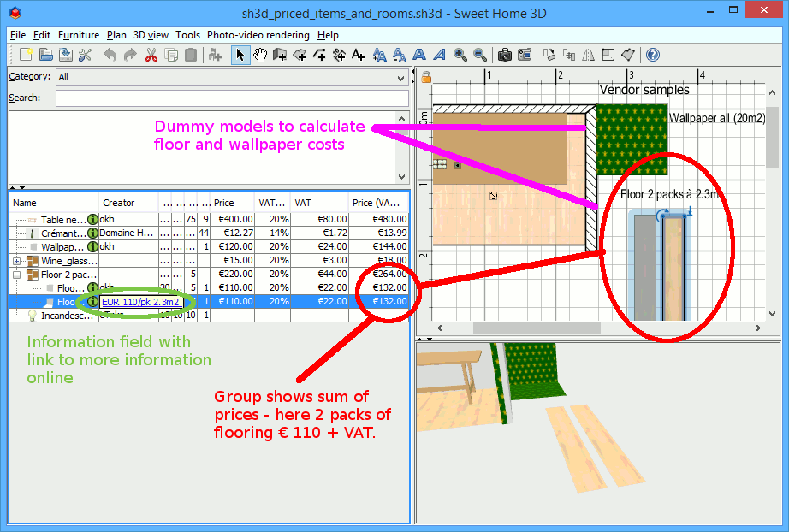This screenshot has width=789, height=532.
Task: Click the plan horizontal scrollbar thumb
Action: tap(537, 328)
